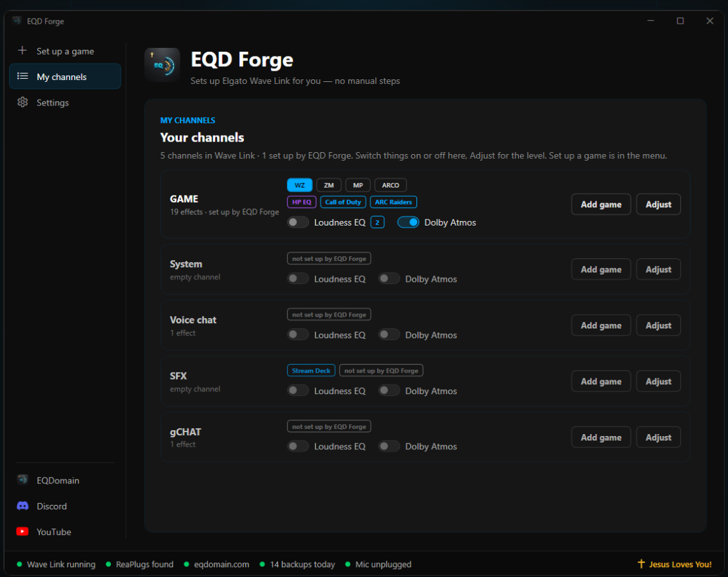
Task: Click the ARC Raiders tag
Action: pyautogui.click(x=394, y=202)
